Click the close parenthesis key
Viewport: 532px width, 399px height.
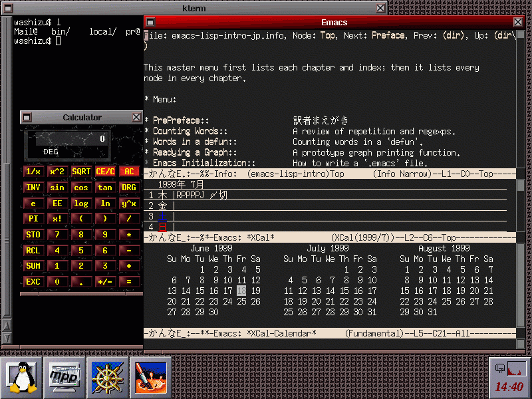click(x=105, y=219)
